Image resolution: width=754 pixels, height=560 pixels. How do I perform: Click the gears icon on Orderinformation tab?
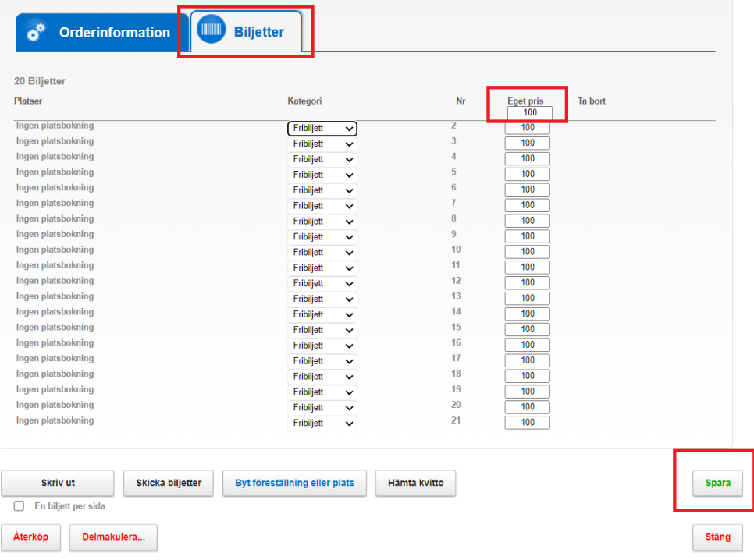36,32
